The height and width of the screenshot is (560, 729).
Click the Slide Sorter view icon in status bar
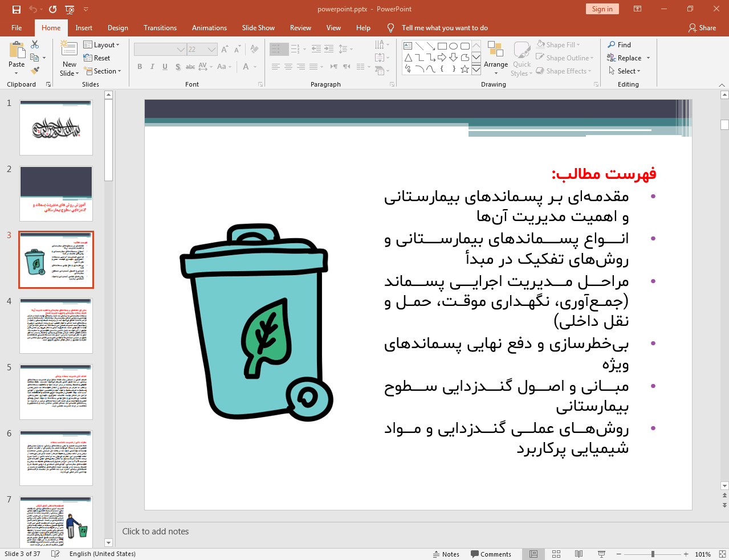tap(556, 554)
